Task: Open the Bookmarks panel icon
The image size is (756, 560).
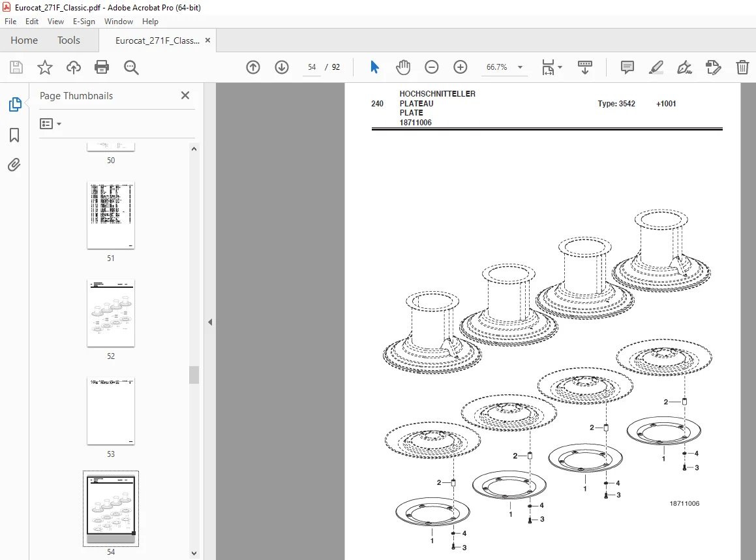Action: [x=14, y=135]
